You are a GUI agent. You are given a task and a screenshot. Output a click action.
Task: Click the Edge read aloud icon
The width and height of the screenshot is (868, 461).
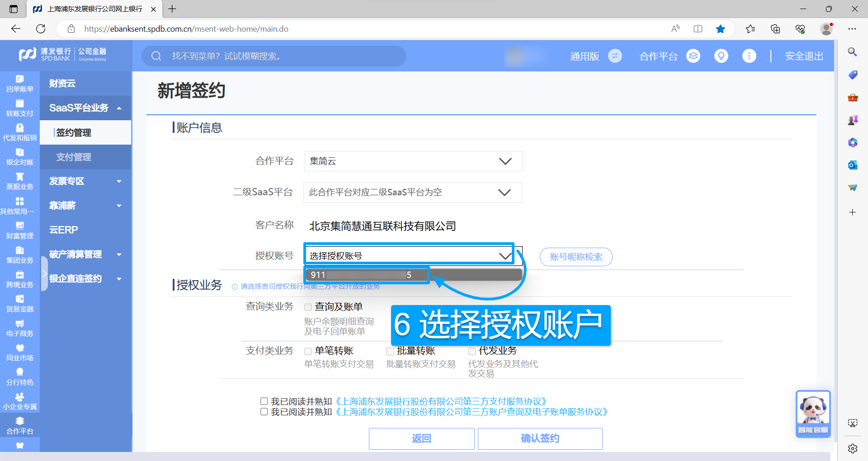pyautogui.click(x=675, y=29)
